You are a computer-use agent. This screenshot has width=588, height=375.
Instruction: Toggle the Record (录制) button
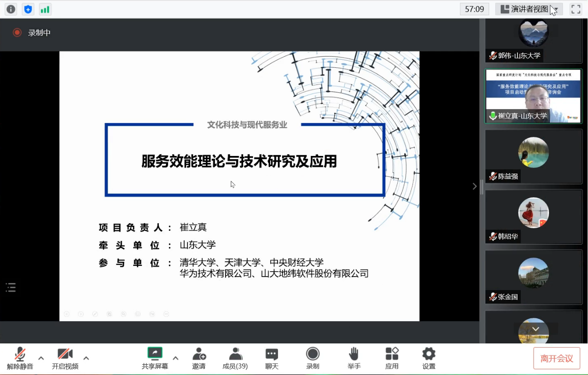(x=312, y=358)
